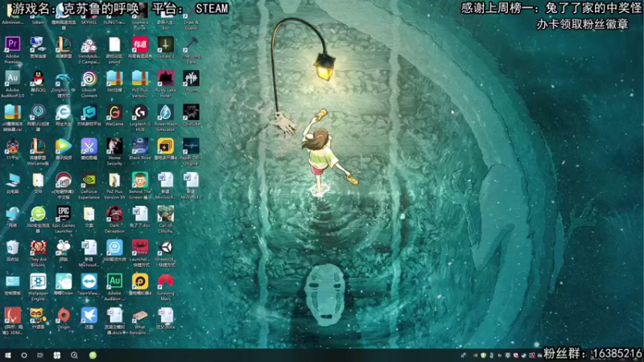Launch Surviving Mars from the desktop
Viewport: 644px width, 362px height.
[166, 282]
